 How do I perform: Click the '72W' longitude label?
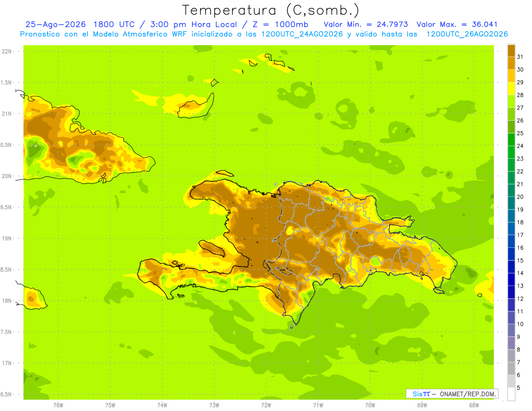pos(266,405)
